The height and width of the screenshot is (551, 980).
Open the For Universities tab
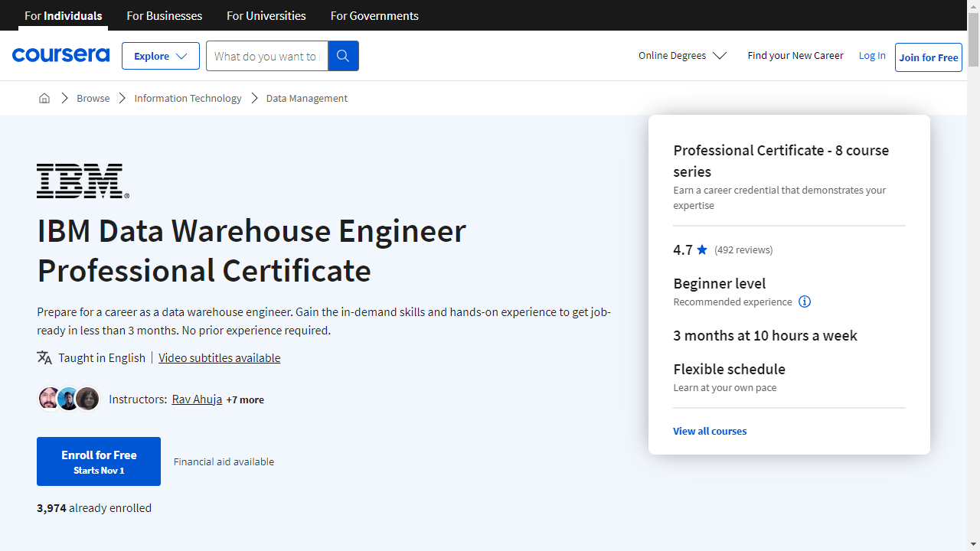pyautogui.click(x=266, y=15)
